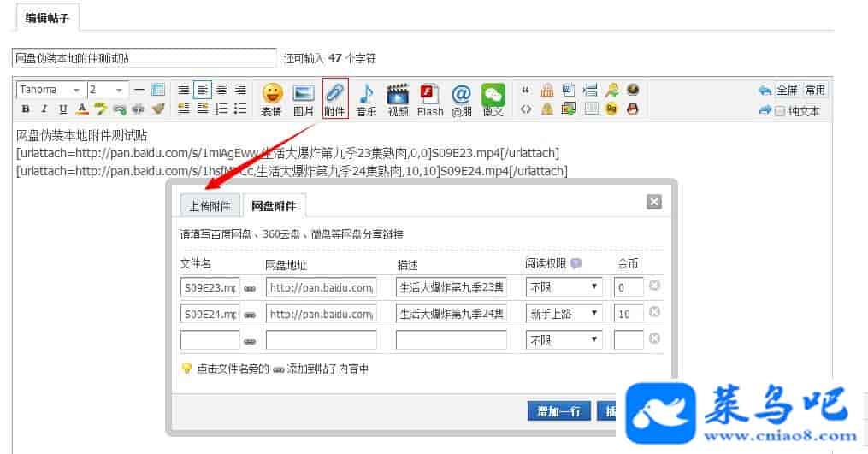Viewport: 868px width, 454px height.
Task: Insert video with the 视频 clapperboard icon
Action: [398, 100]
